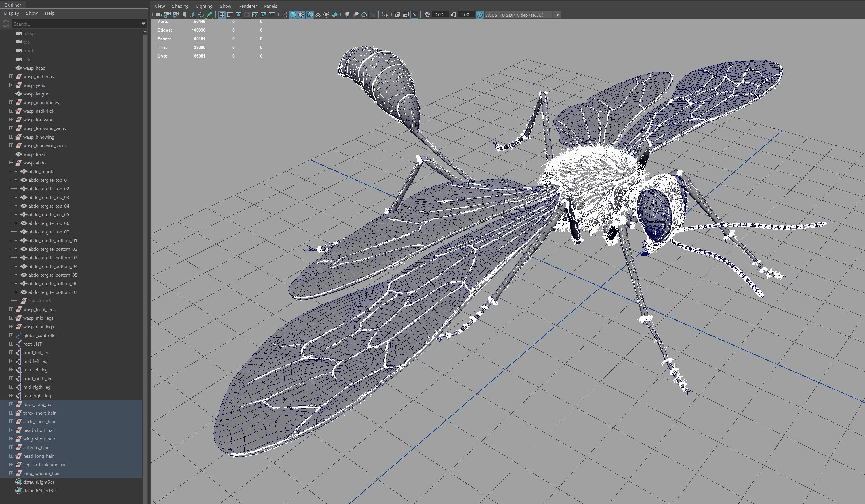This screenshot has width=865, height=504.
Task: Open the Lighting panel menu
Action: (x=204, y=6)
